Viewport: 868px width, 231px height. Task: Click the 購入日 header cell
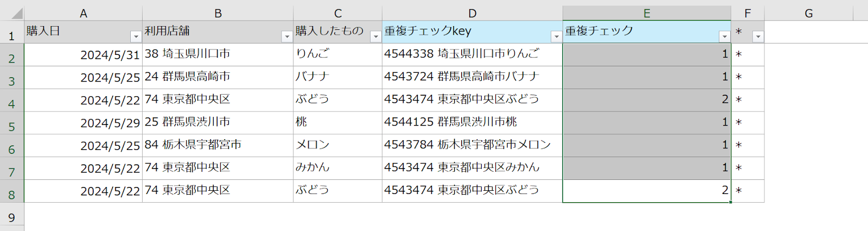click(84, 33)
